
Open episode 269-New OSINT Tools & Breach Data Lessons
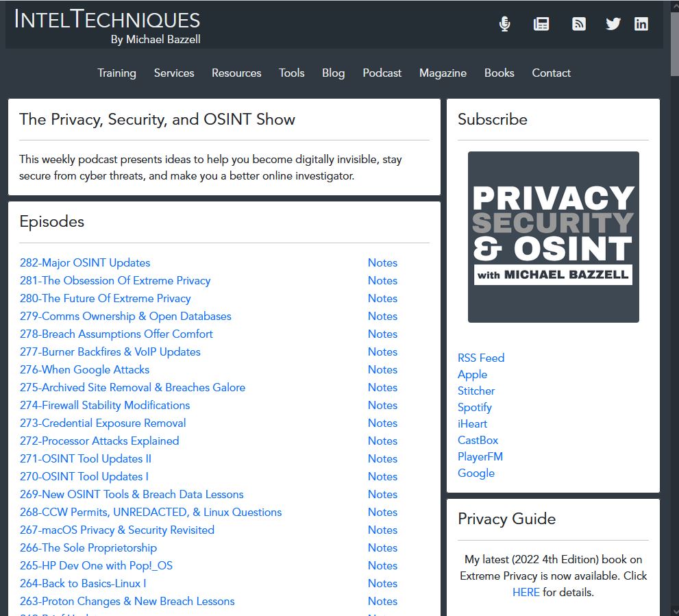pyautogui.click(x=132, y=494)
